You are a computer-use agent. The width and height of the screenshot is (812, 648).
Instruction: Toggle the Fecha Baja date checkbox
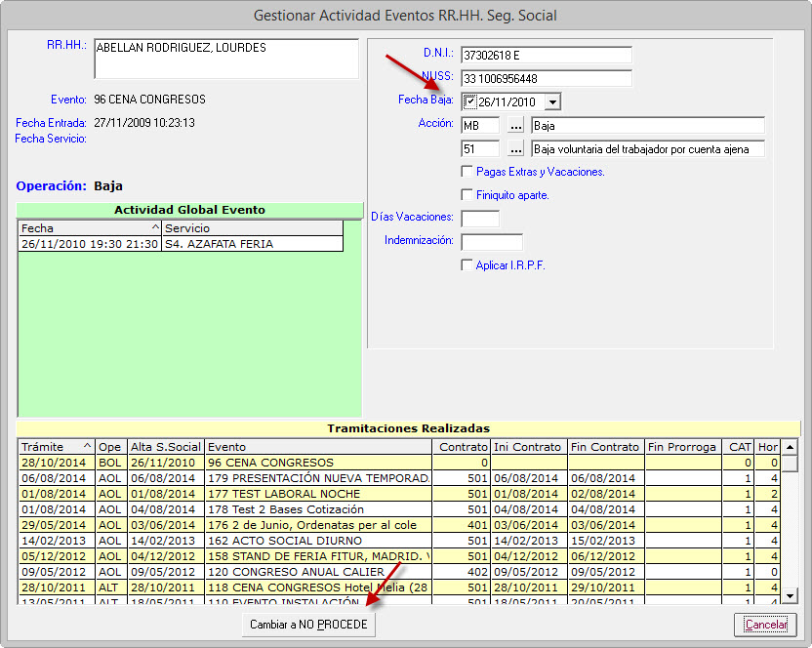click(469, 101)
